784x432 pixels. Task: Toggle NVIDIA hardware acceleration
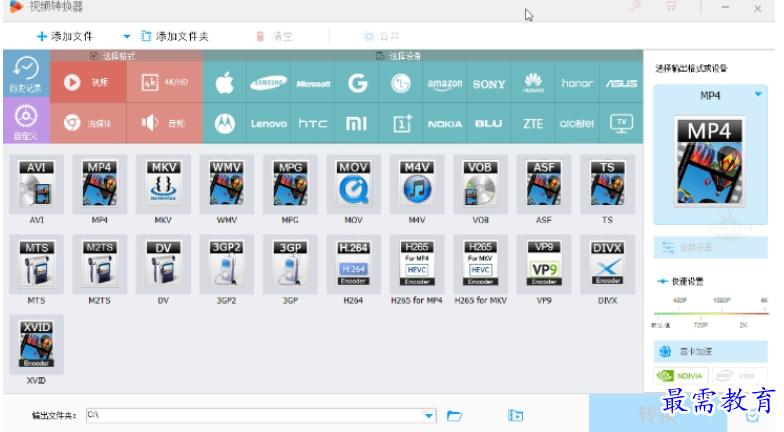(680, 376)
